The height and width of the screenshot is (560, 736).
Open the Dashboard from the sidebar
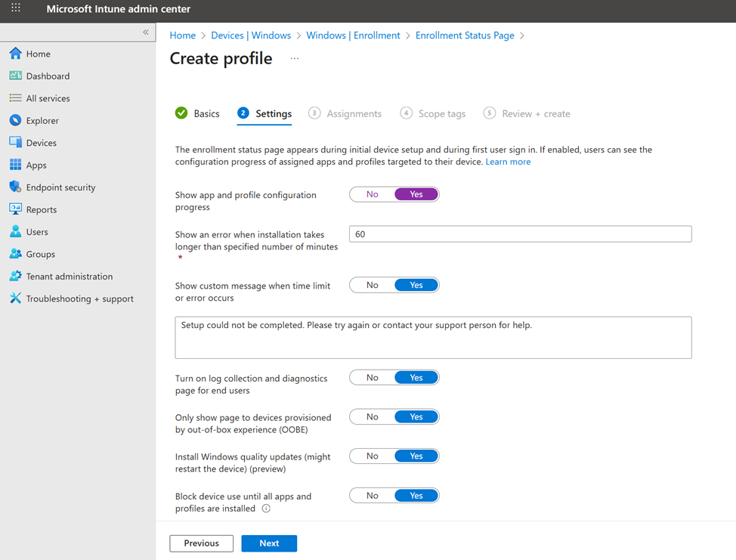pyautogui.click(x=47, y=76)
